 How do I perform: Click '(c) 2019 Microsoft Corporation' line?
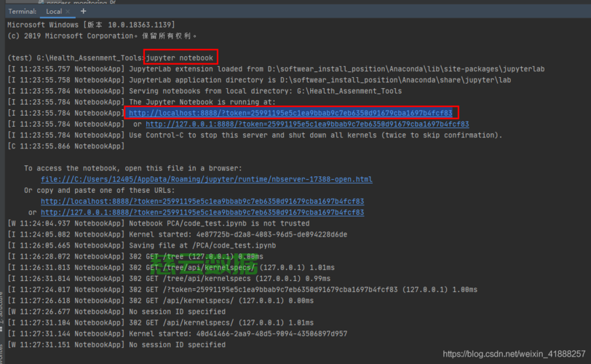point(102,36)
